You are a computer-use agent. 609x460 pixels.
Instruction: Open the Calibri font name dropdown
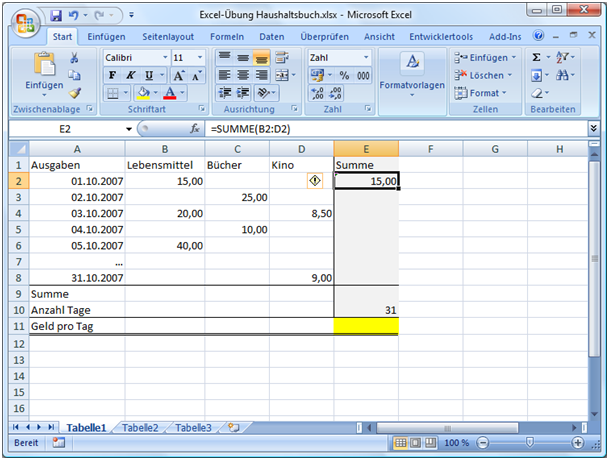pos(165,58)
